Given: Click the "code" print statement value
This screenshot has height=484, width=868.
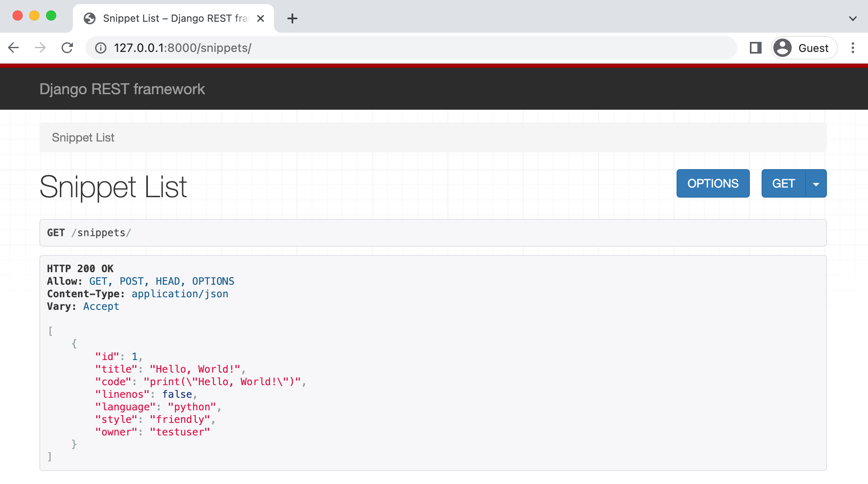Looking at the screenshot, I should tap(222, 382).
